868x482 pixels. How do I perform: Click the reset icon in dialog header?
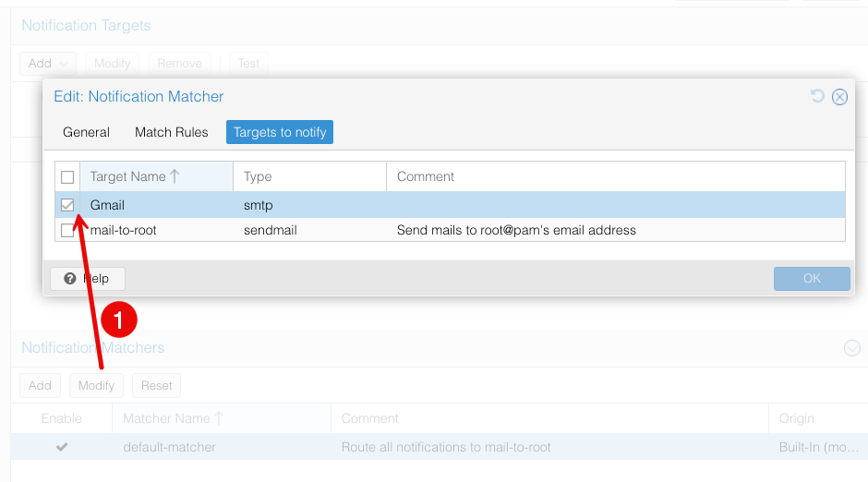pos(817,96)
